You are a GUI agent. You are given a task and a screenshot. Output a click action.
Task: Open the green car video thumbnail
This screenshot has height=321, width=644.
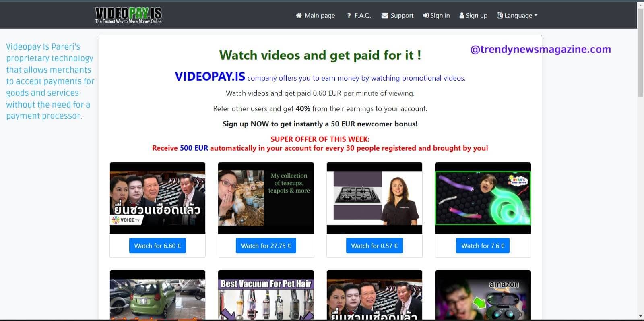[157, 295]
